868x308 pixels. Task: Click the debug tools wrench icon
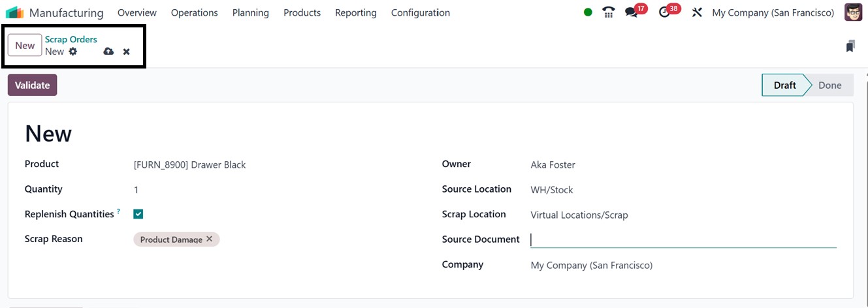coord(697,12)
